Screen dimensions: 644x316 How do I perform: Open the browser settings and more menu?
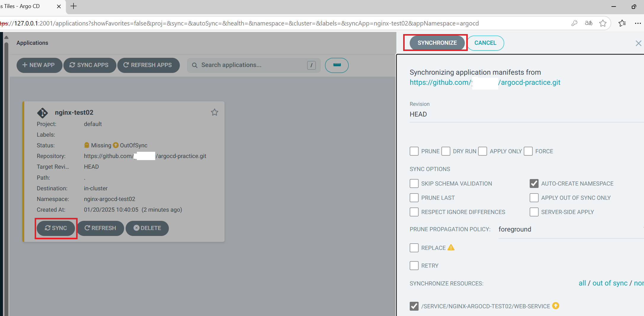pyautogui.click(x=638, y=23)
